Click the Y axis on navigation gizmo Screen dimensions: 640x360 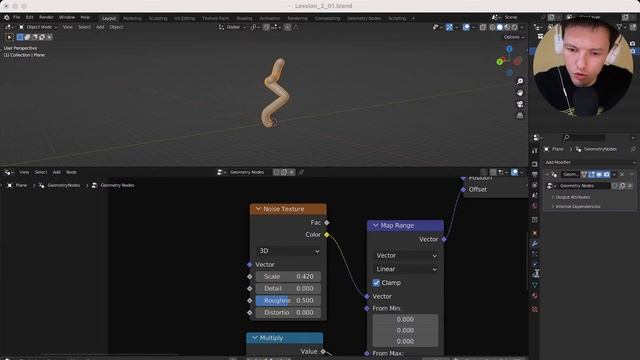point(500,62)
